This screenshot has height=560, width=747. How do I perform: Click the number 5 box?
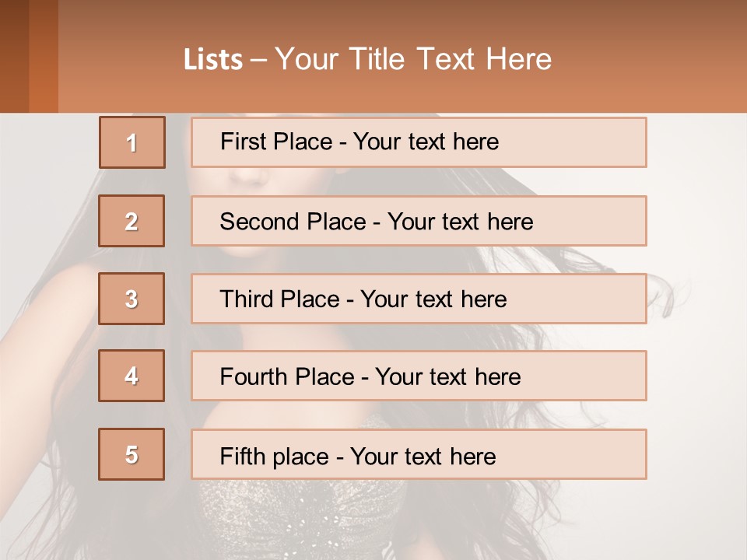click(x=132, y=454)
